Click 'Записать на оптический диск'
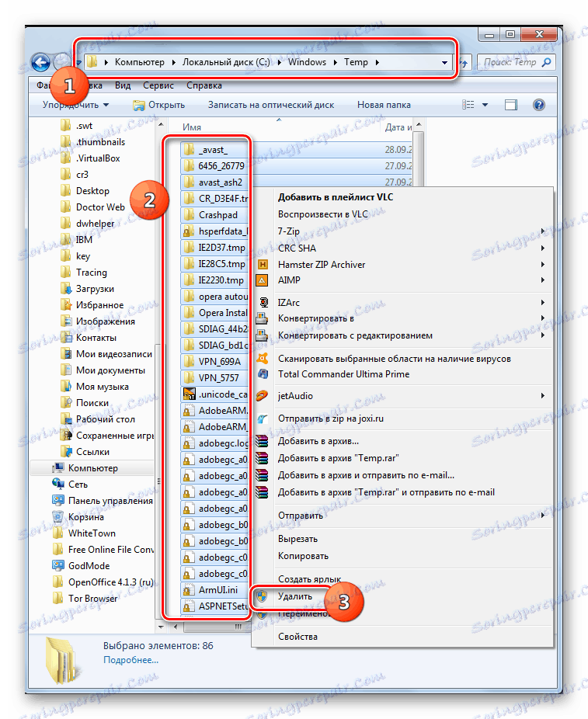The width and height of the screenshot is (588, 719). [271, 105]
